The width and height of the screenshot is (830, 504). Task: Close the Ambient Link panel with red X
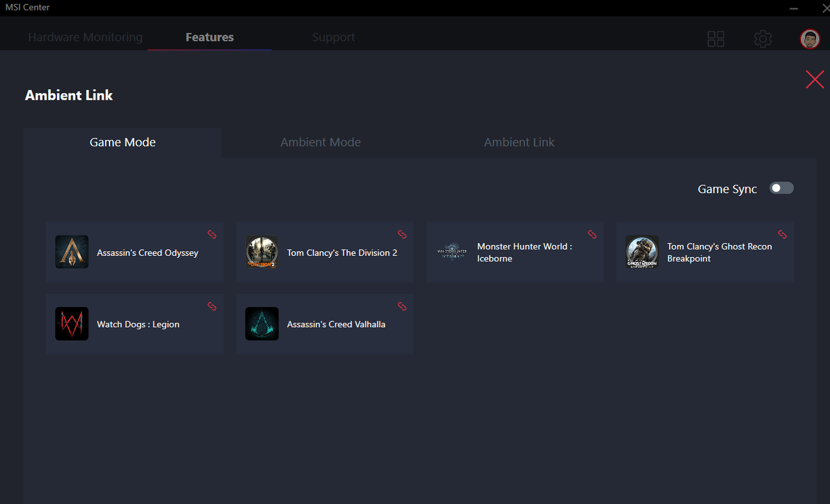pyautogui.click(x=814, y=79)
